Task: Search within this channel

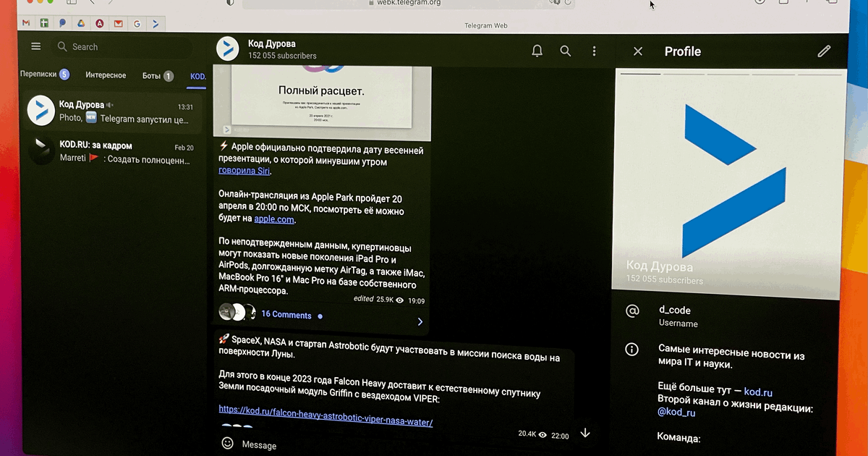Action: pos(566,51)
